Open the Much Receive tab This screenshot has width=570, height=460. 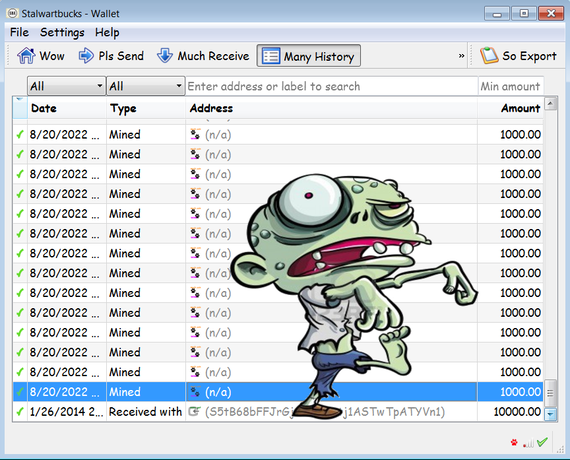(x=203, y=56)
